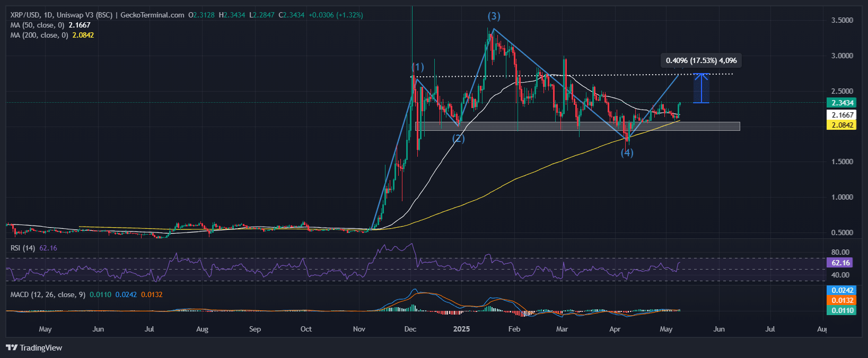Image resolution: width=868 pixels, height=358 pixels.
Task: Click the 3.0000 price axis label
Action: (x=842, y=56)
